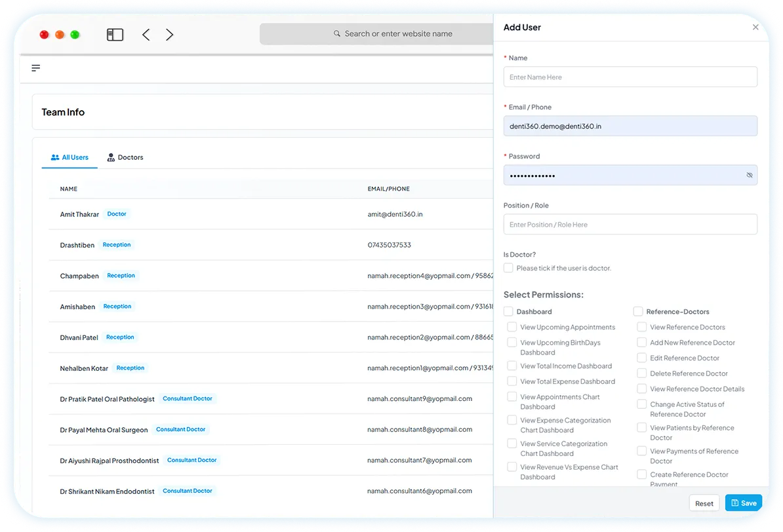Save the new user

(x=744, y=503)
